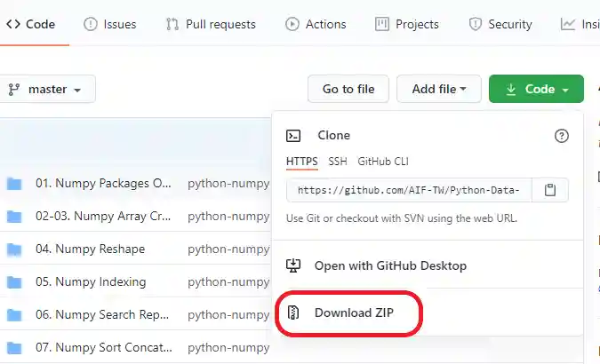600x364 pixels.
Task: Copy the clone URL with clipboard icon
Action: click(550, 190)
